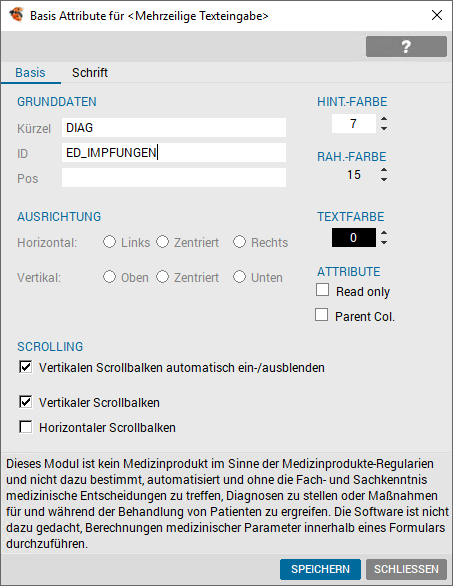The width and height of the screenshot is (453, 586).
Task: Select the Basis tab
Action: coord(30,73)
